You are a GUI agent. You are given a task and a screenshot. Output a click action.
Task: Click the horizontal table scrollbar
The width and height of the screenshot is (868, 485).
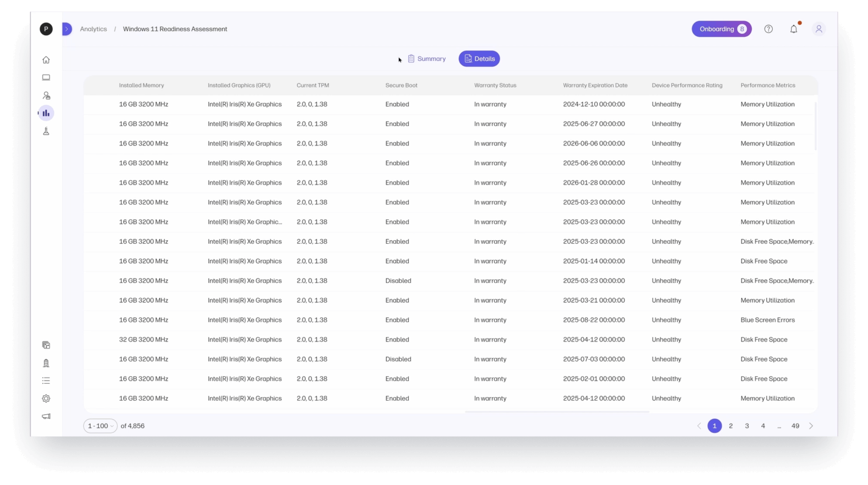[557, 411]
